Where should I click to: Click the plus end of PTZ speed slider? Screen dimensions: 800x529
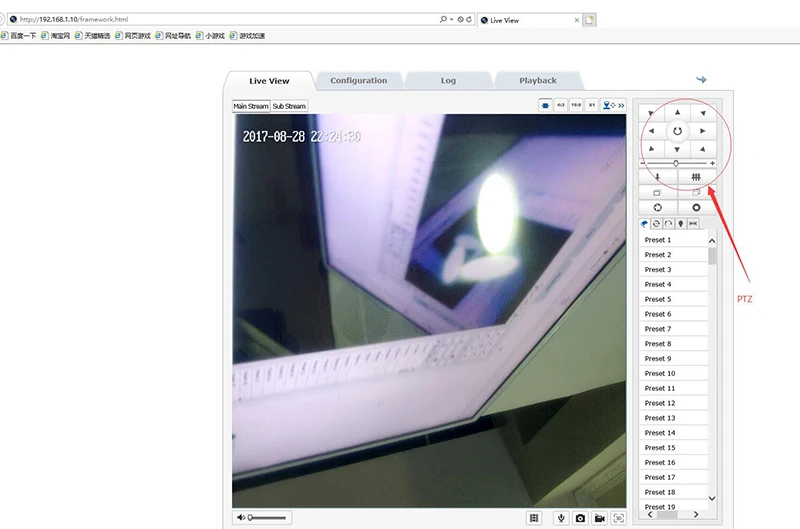pos(712,163)
